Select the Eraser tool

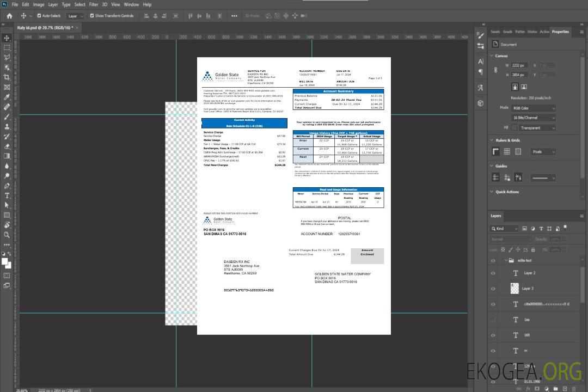click(7, 146)
